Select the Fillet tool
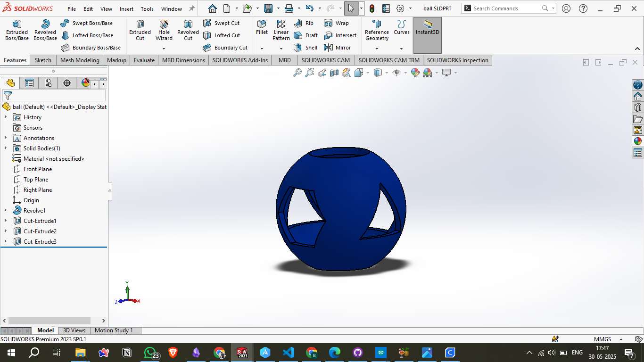 click(x=262, y=28)
